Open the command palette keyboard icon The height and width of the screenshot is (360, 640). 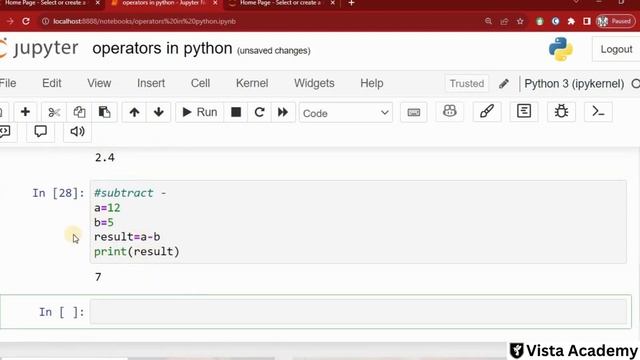413,112
